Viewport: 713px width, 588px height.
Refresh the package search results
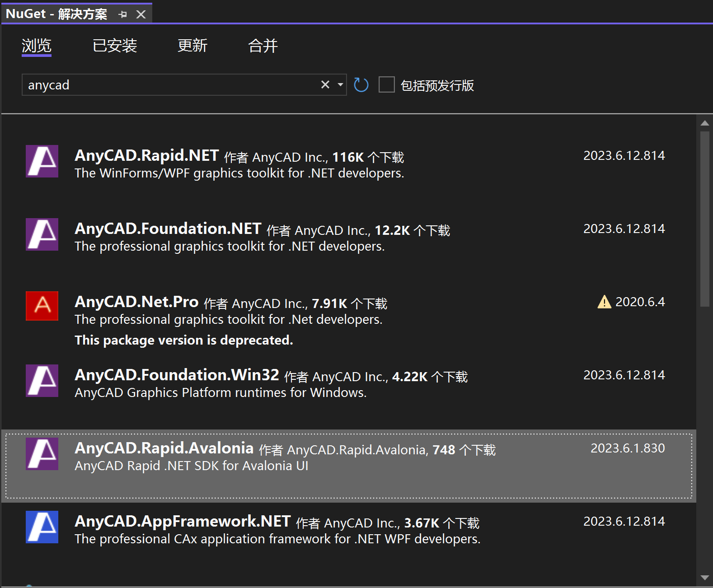361,85
